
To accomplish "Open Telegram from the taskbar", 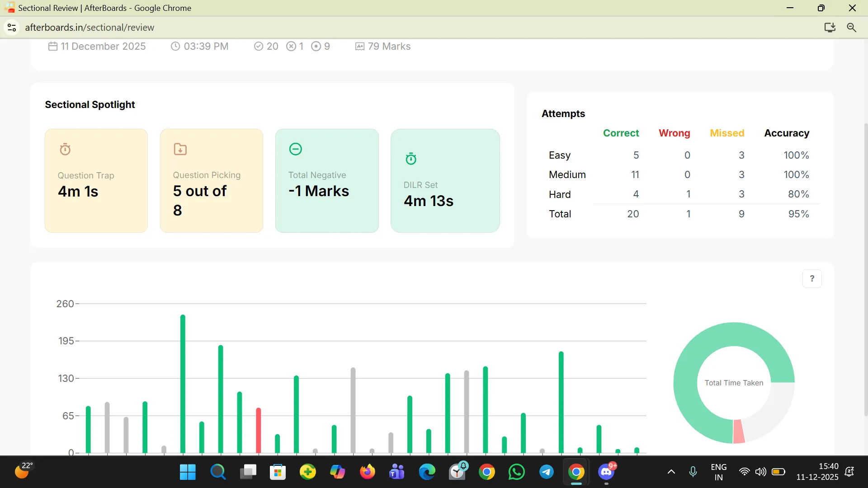I will 547,472.
